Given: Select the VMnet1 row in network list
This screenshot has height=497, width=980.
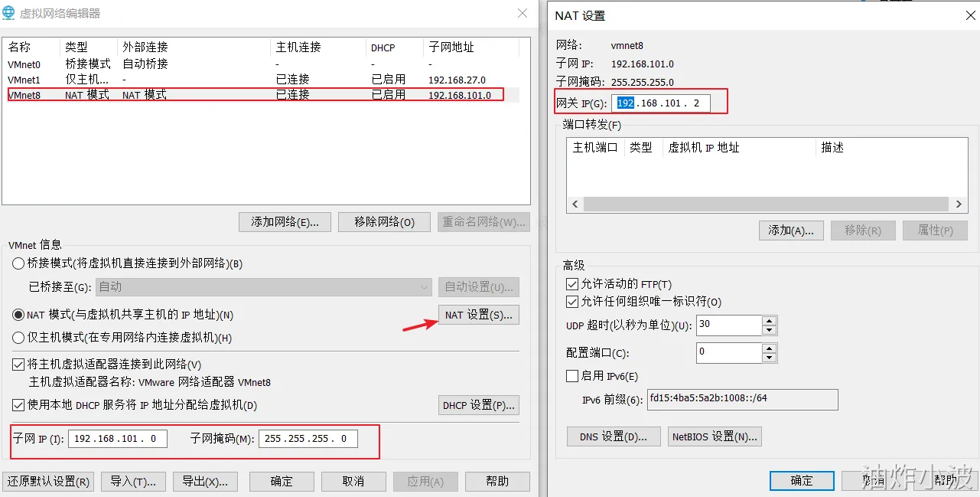Looking at the screenshot, I should click(261, 80).
